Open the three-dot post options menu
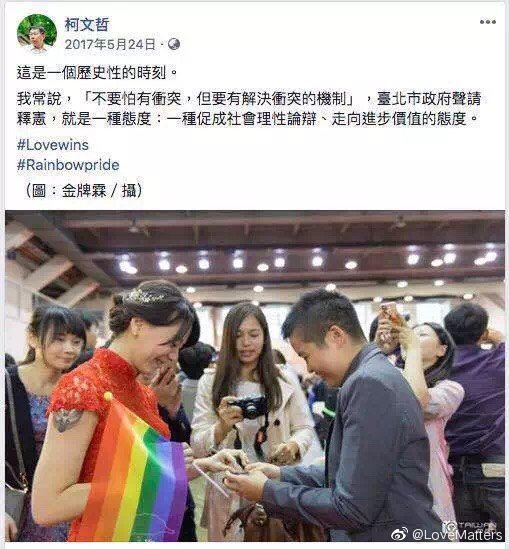The image size is (509, 549). pyautogui.click(x=488, y=22)
